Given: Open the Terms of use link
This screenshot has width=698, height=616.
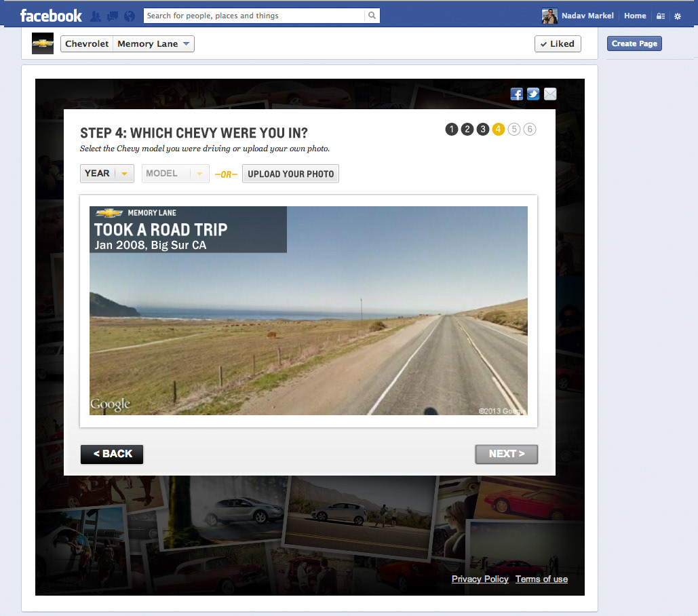Looking at the screenshot, I should click(x=541, y=579).
